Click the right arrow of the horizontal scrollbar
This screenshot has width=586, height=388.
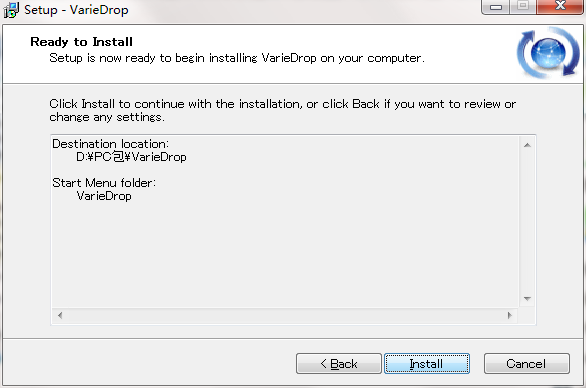[510, 315]
